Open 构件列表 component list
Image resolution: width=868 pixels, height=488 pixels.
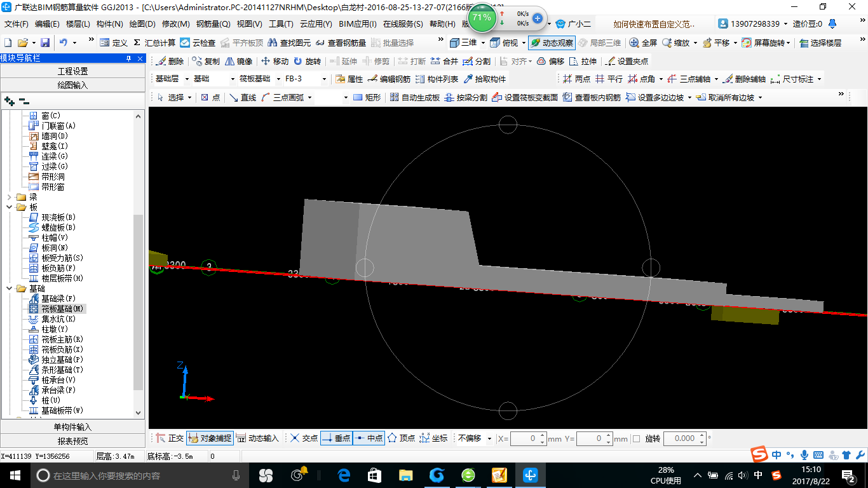(437, 79)
